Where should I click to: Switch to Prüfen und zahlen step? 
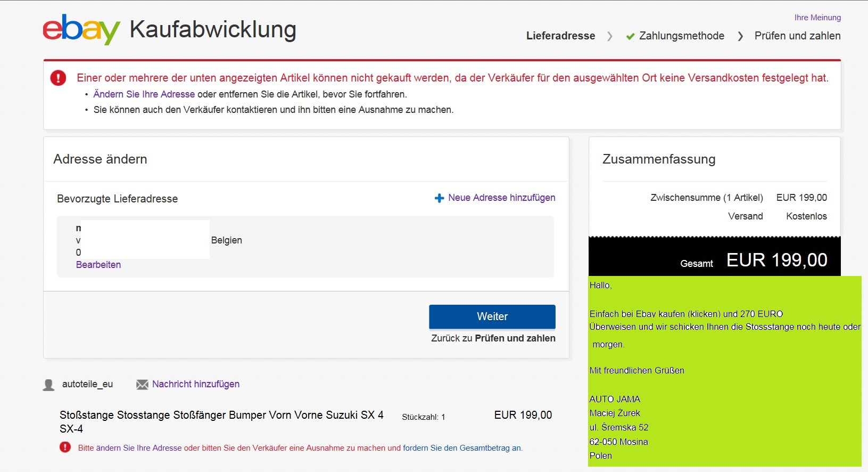[797, 36]
